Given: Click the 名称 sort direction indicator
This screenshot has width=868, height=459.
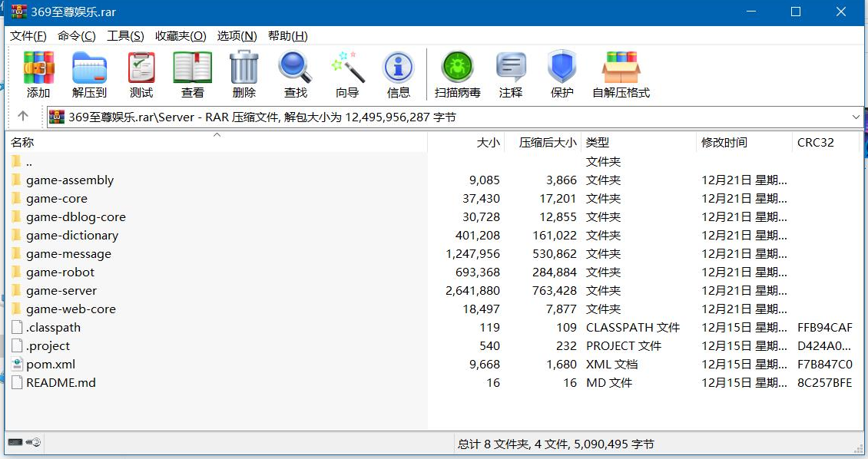Looking at the screenshot, I should [x=217, y=135].
